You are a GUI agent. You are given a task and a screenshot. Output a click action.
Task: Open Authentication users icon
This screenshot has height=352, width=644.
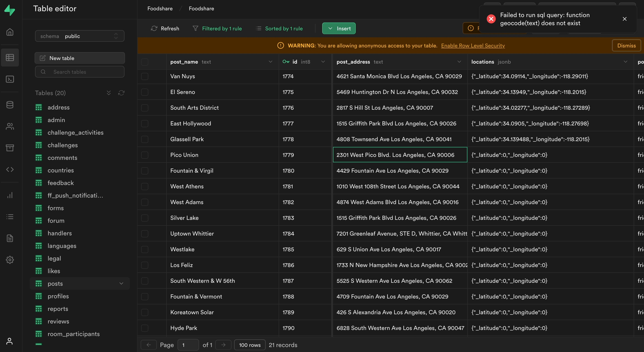point(10,126)
